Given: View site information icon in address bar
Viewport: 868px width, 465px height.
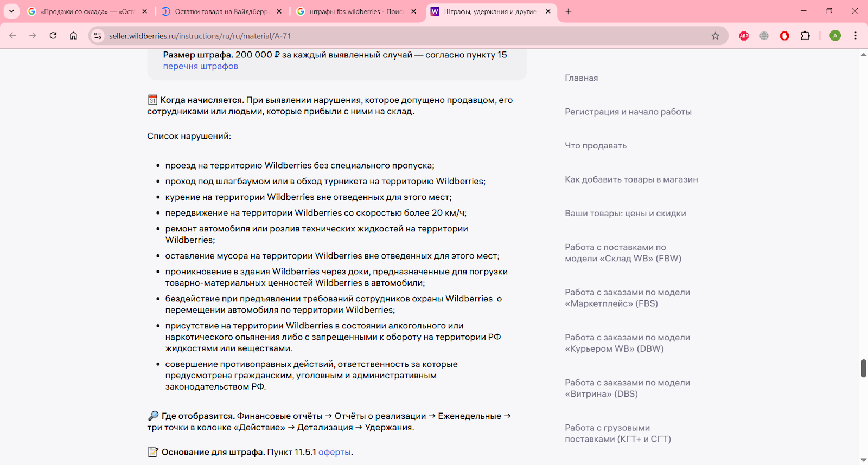Looking at the screenshot, I should click(98, 36).
